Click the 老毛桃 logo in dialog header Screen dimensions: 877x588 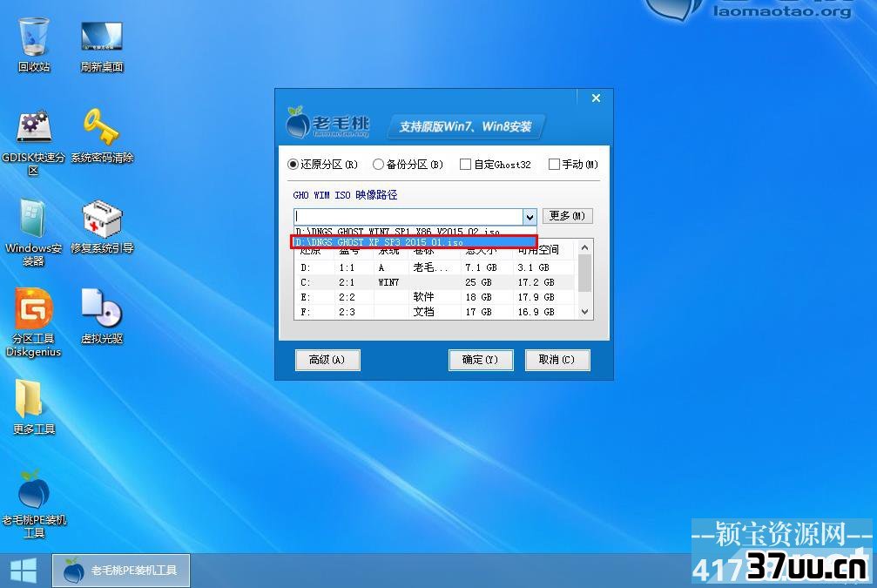click(327, 123)
